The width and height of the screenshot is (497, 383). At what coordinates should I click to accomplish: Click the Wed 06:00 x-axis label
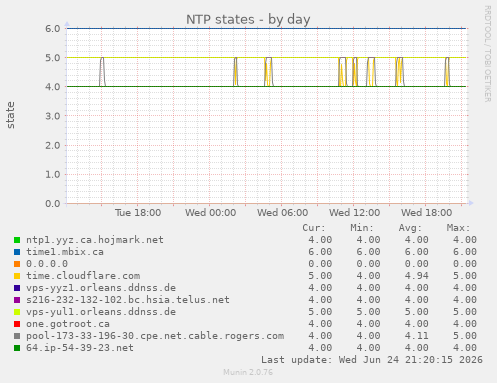(283, 213)
